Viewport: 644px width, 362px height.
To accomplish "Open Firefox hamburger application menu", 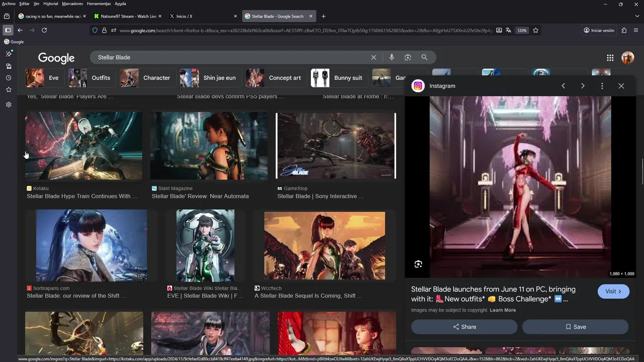I will (x=636, y=30).
